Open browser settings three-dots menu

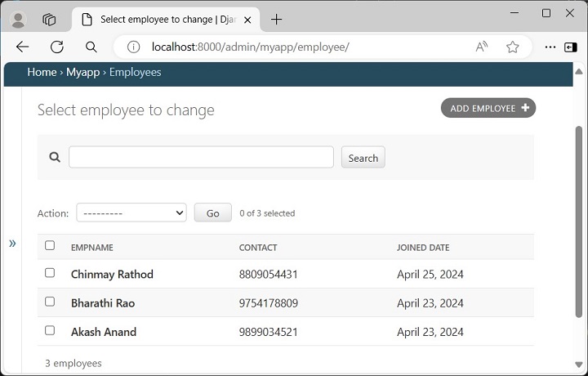550,47
